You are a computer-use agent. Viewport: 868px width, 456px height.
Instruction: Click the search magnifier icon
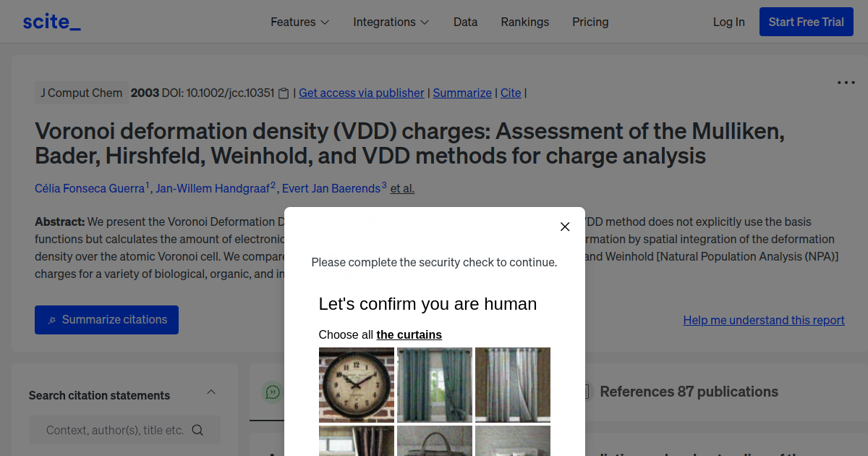tap(197, 430)
